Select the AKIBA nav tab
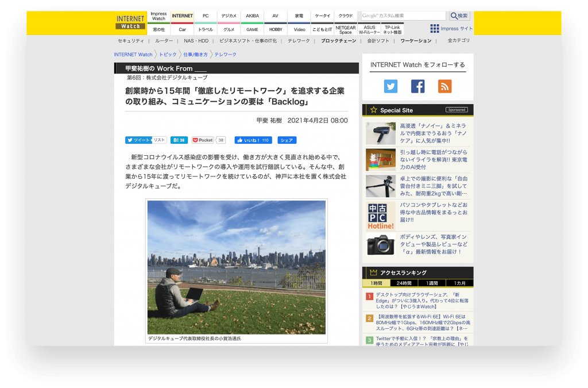 click(252, 16)
